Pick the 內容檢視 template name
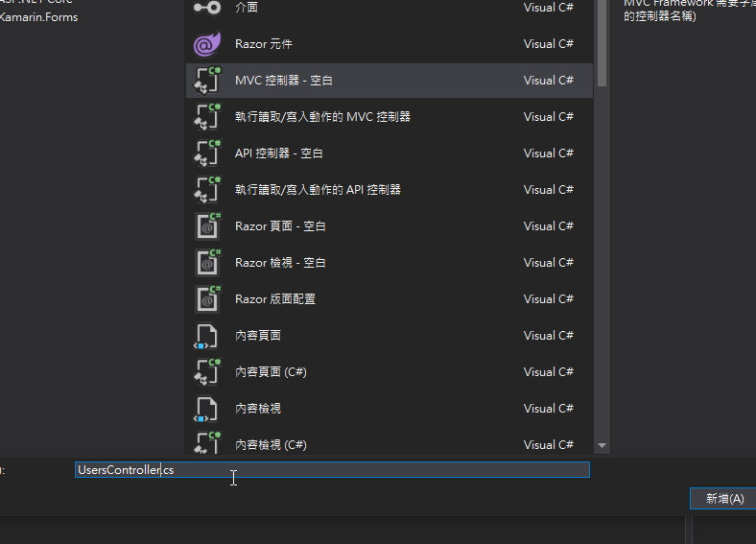756x544 pixels. (258, 409)
